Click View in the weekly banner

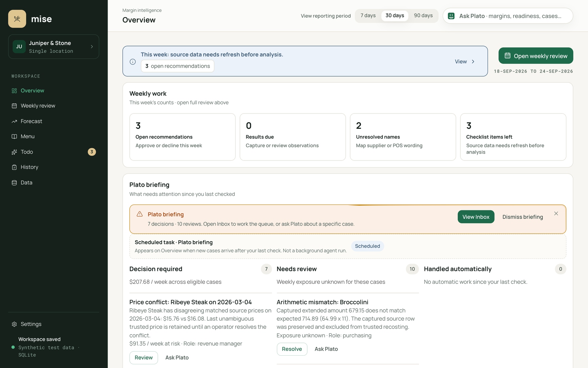(461, 62)
